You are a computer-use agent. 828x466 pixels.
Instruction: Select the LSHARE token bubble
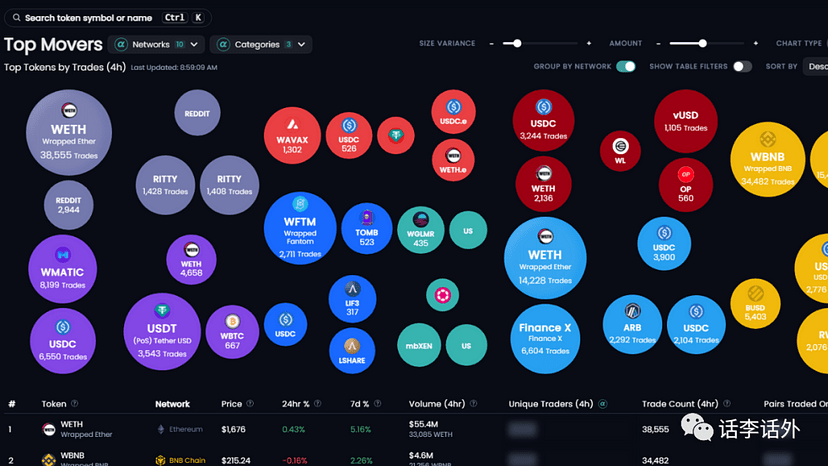[352, 351]
